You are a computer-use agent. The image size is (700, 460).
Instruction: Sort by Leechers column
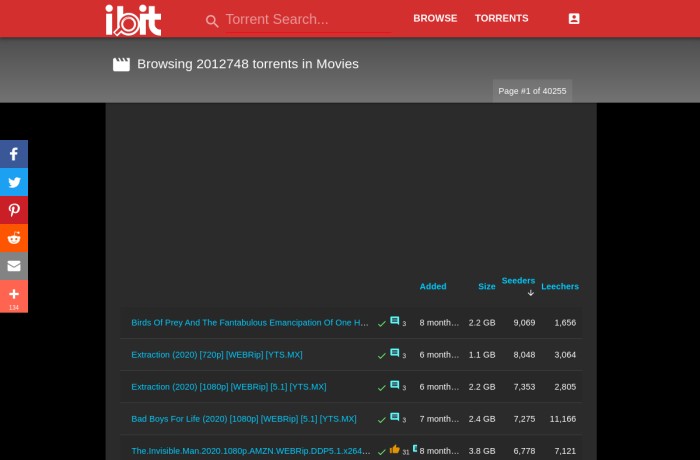[560, 286]
